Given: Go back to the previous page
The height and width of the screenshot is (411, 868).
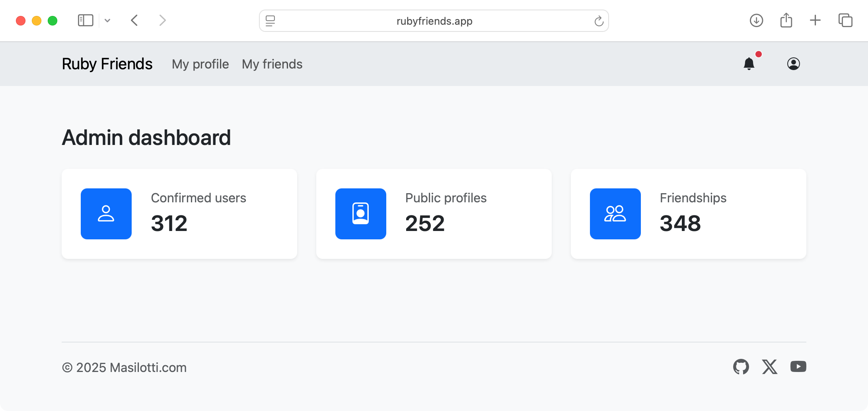Looking at the screenshot, I should coord(134,20).
